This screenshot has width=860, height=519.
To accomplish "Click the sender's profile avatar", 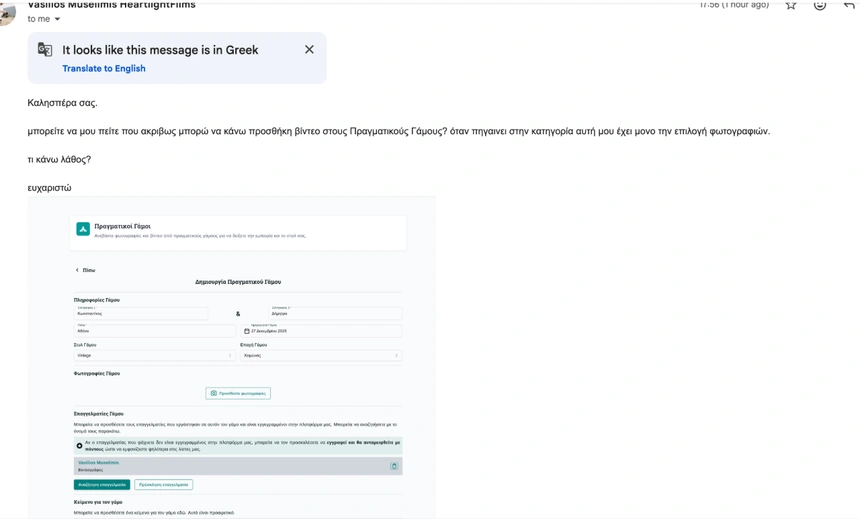I will 6,10.
